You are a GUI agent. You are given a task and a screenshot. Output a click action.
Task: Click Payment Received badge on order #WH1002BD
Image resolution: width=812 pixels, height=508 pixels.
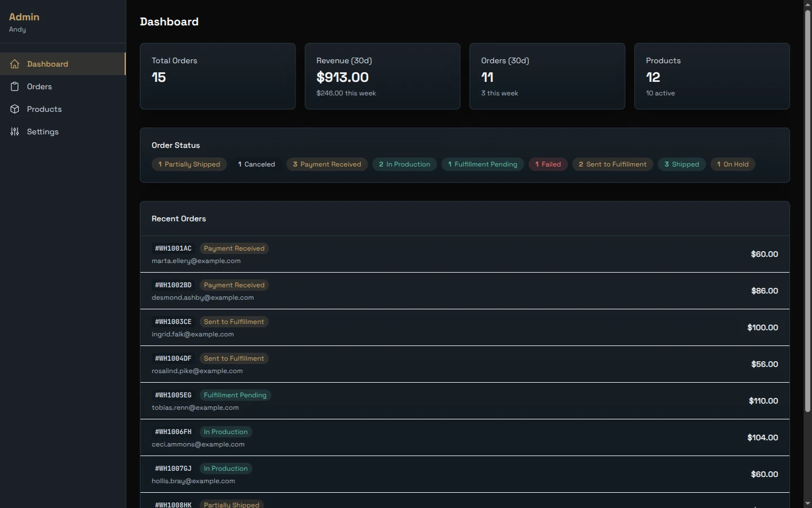(234, 285)
